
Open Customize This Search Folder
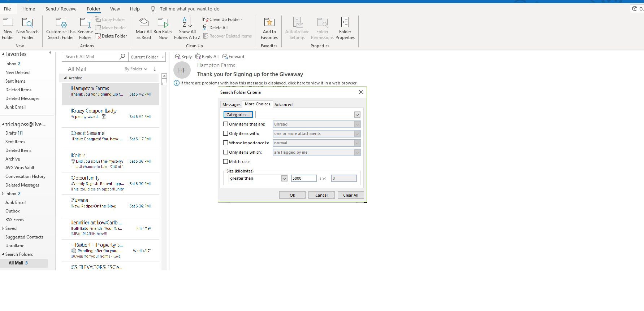[61, 29]
